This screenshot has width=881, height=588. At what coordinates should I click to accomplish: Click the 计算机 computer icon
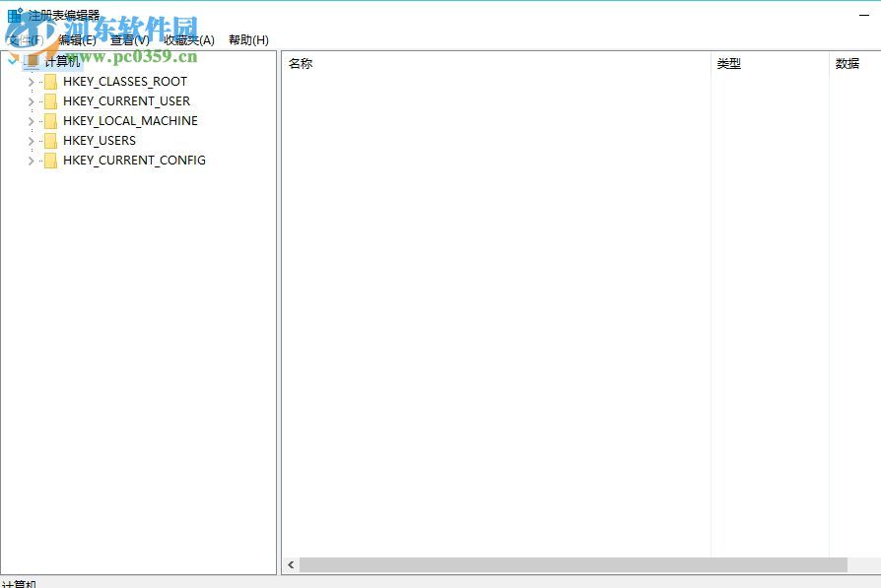[31, 61]
